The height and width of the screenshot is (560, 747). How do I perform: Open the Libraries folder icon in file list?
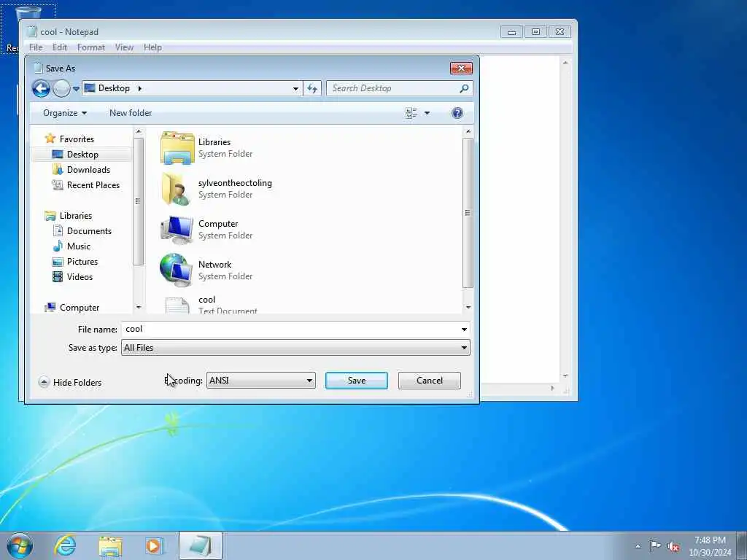[x=177, y=148]
